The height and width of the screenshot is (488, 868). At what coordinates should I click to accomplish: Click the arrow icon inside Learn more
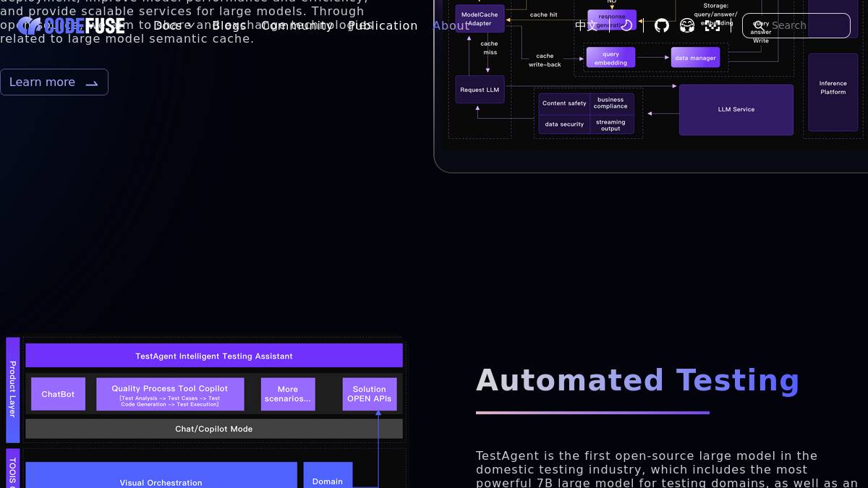coord(91,83)
